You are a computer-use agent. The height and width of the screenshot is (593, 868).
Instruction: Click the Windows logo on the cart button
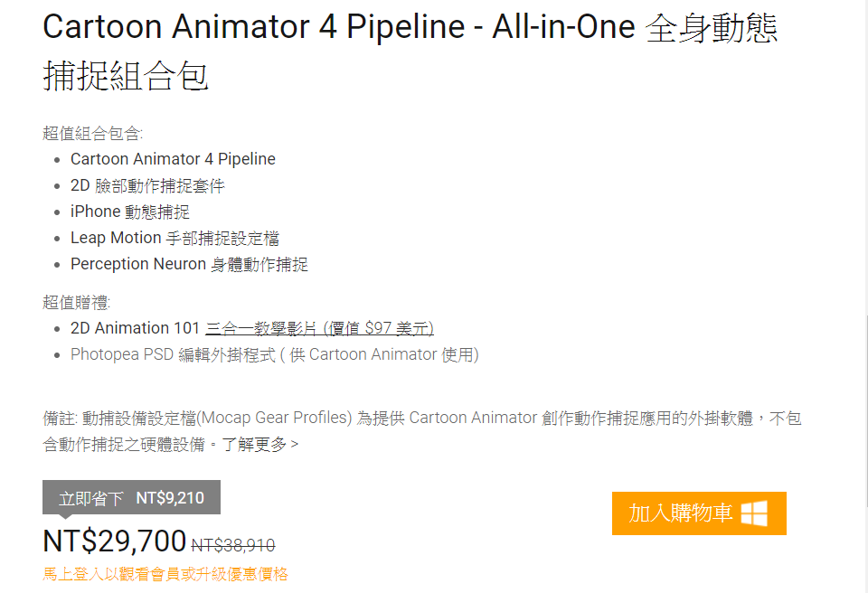point(754,513)
